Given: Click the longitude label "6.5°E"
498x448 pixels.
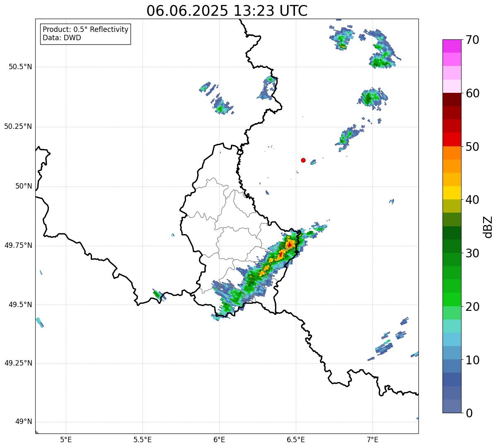Looking at the screenshot, I should 296,439.
